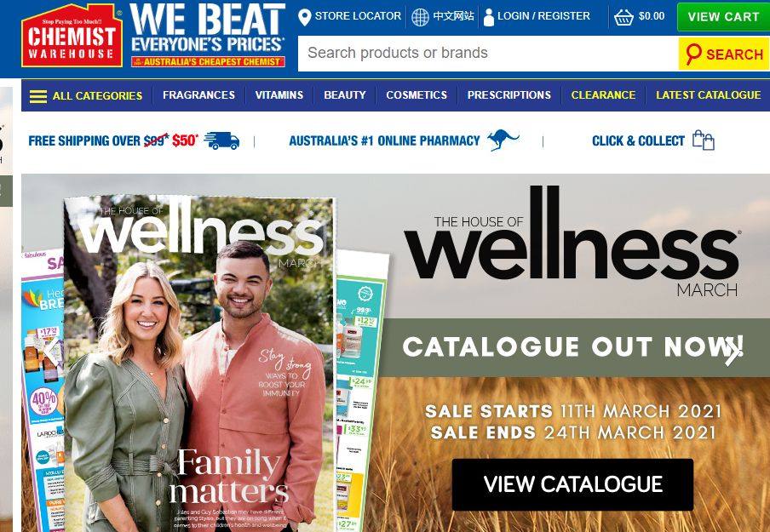The image size is (770, 532).
Task: Click the delivery truck free shipping icon
Action: click(221, 140)
